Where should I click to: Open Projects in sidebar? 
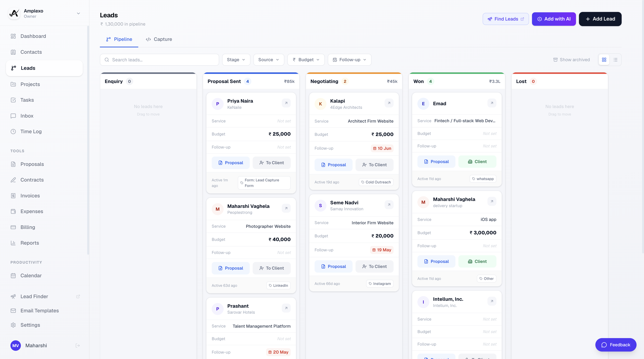(x=44, y=84)
